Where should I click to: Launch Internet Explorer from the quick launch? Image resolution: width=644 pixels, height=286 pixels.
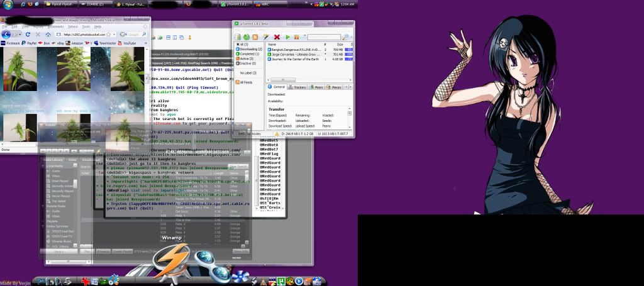pos(23,4)
